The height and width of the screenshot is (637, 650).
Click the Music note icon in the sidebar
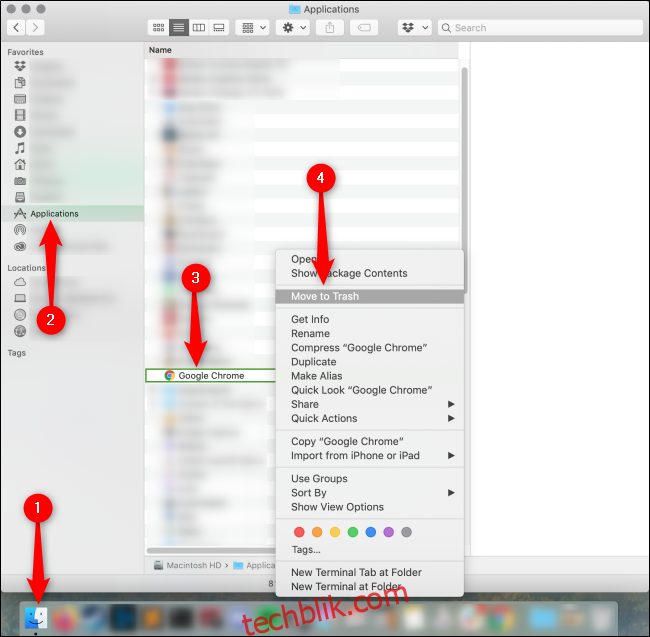[20, 148]
